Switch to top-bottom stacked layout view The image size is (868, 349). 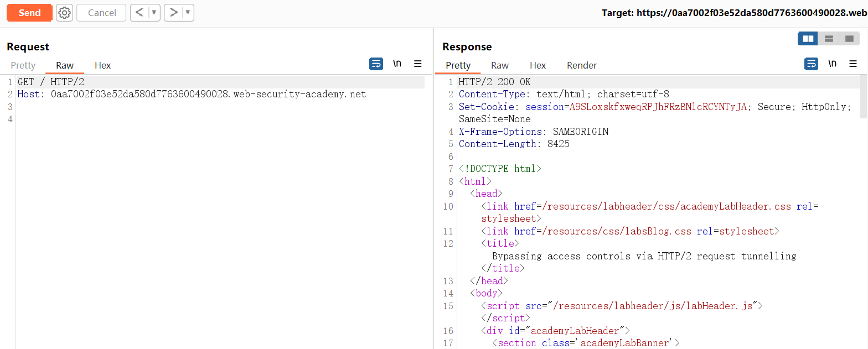coord(829,39)
